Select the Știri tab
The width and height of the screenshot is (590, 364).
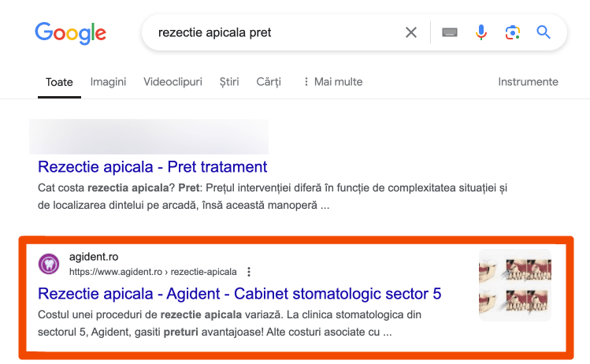click(x=229, y=82)
